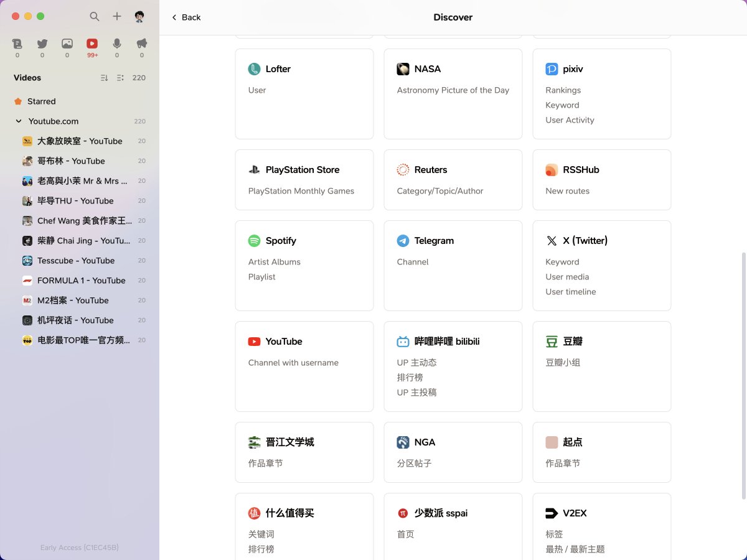
Task: Collapse the Youtube.com folder chevron
Action: [x=19, y=121]
